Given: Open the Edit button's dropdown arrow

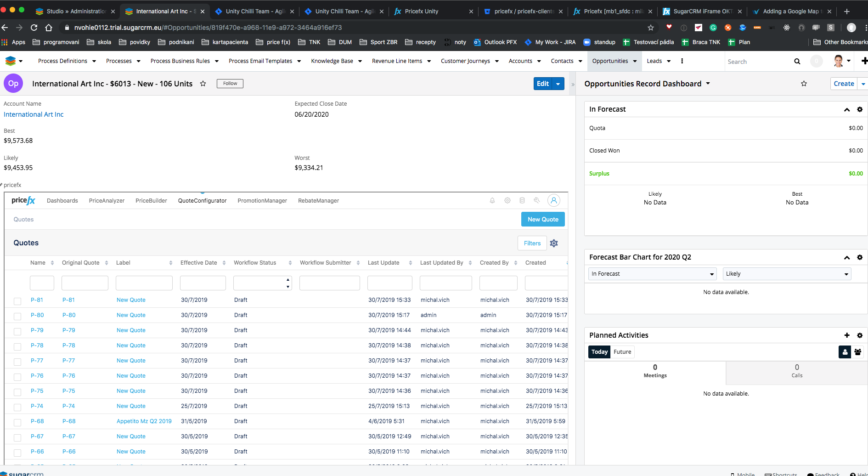Looking at the screenshot, I should pos(558,84).
